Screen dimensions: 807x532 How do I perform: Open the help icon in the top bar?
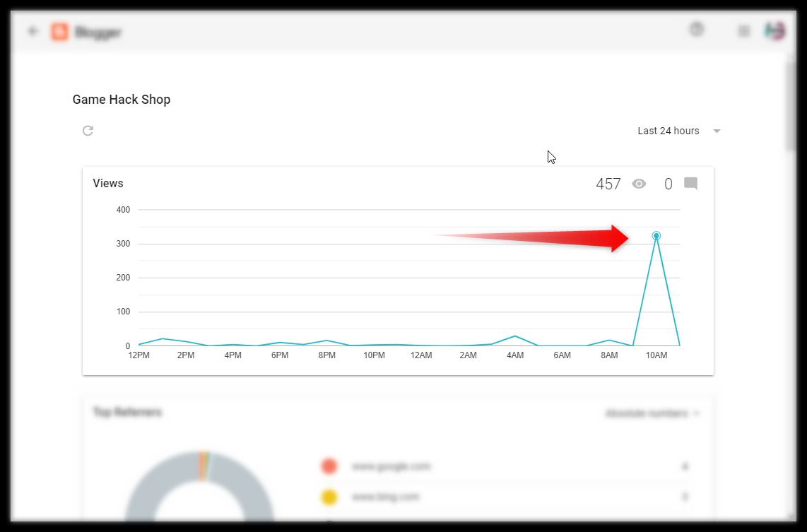(696, 30)
